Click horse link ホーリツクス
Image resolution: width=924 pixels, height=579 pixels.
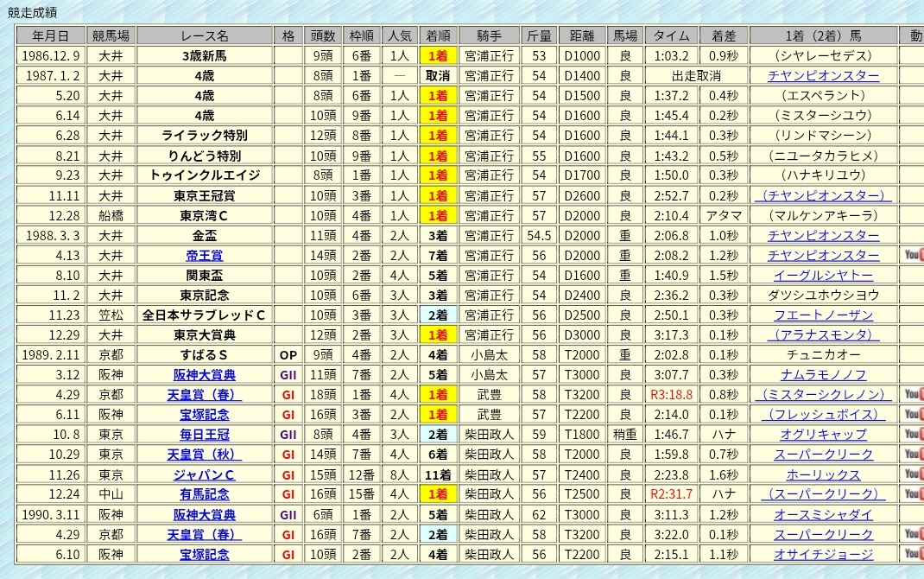coord(823,474)
